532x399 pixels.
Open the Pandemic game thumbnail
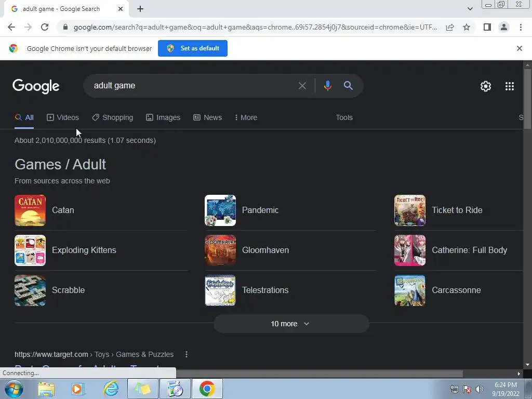(x=220, y=210)
